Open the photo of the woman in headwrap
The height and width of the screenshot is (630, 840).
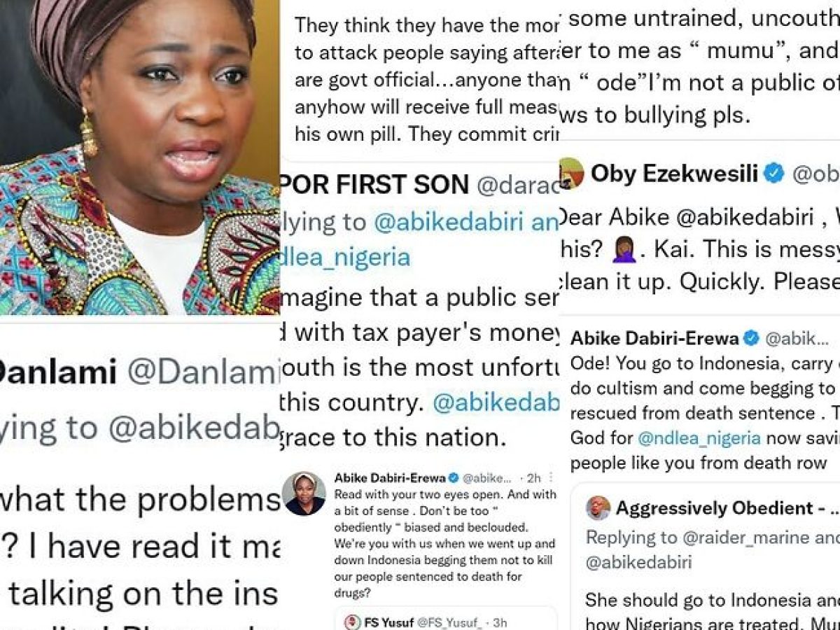coord(140,157)
